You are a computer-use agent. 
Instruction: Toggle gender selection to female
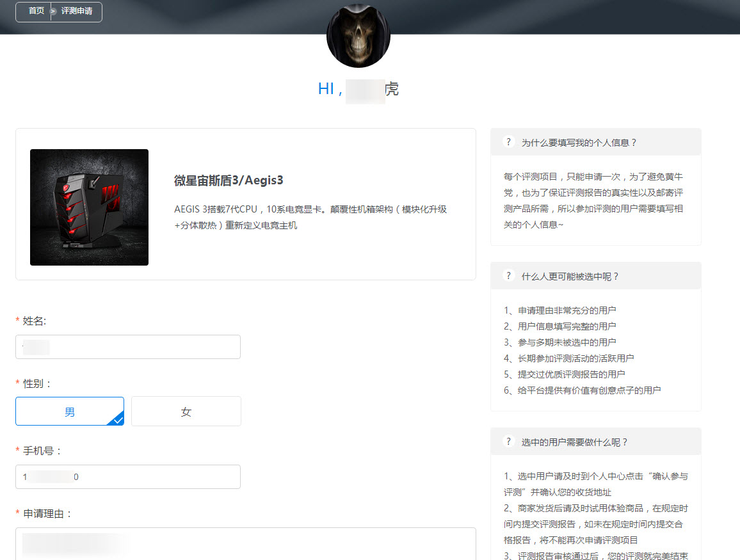(186, 411)
